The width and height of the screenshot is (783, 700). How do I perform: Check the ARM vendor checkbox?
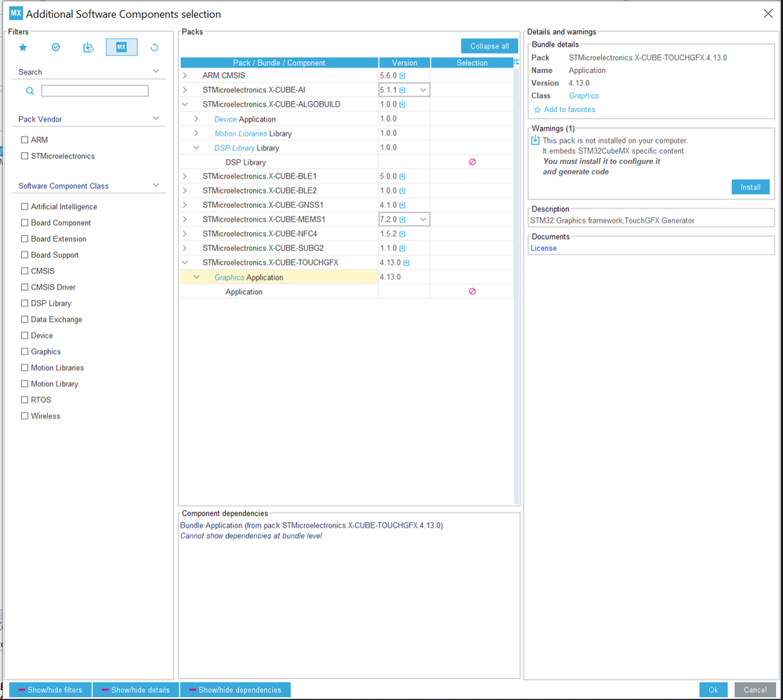point(24,140)
